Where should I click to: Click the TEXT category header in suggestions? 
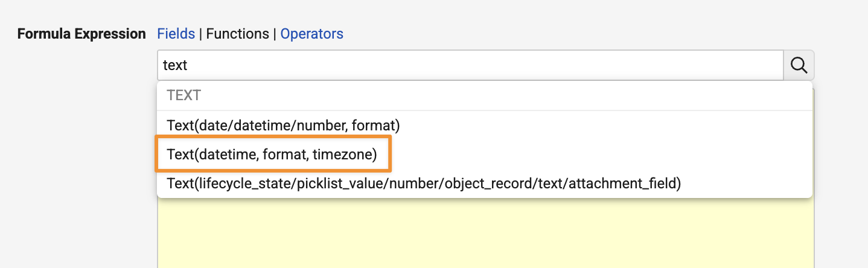[x=183, y=95]
